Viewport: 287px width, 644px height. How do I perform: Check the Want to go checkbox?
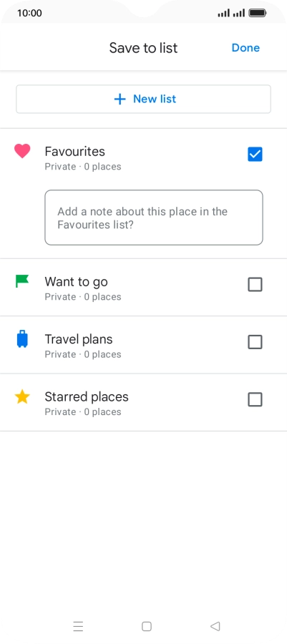tap(255, 284)
